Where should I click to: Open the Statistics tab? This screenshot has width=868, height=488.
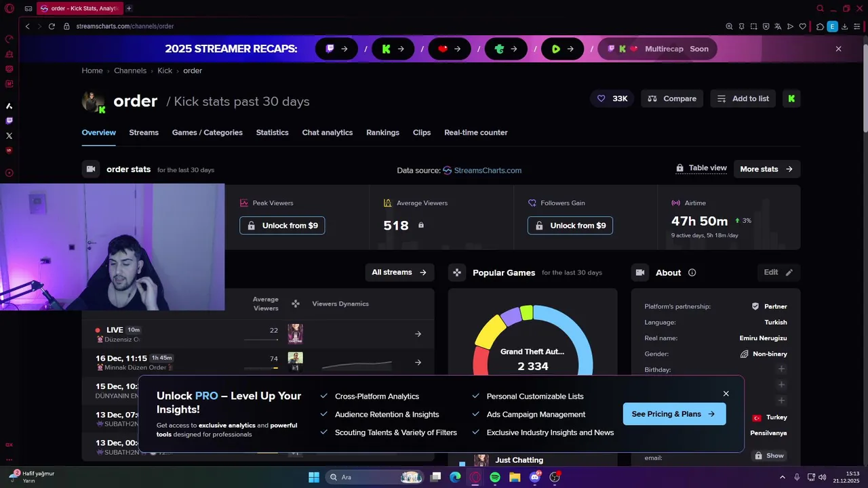(x=273, y=133)
